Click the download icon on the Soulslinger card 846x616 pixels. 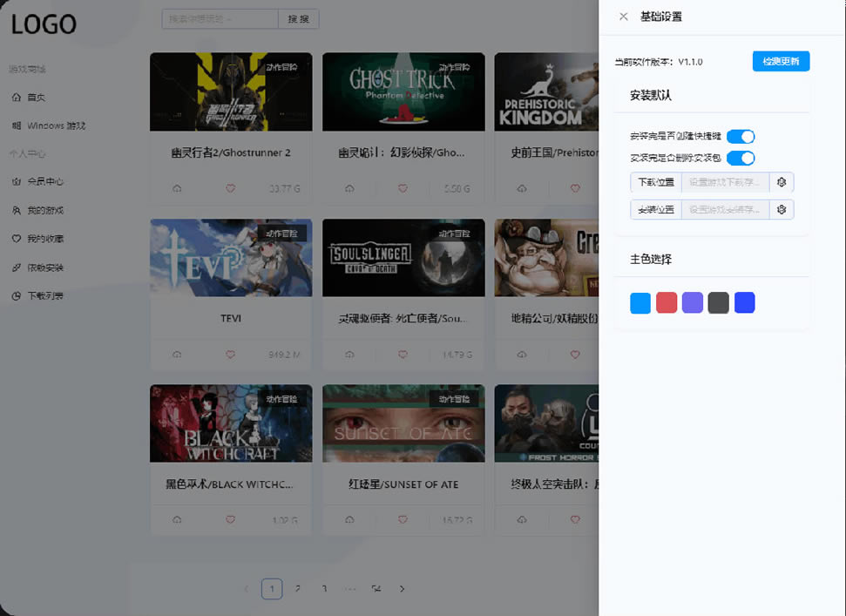349,355
